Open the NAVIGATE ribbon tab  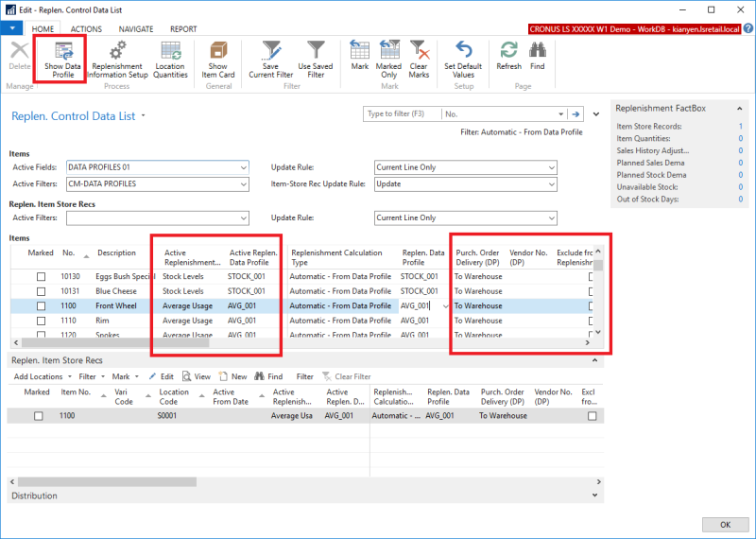pyautogui.click(x=136, y=29)
